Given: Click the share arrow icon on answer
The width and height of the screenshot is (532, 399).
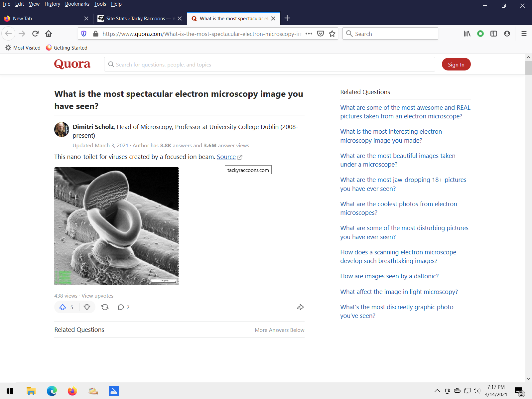Looking at the screenshot, I should (300, 307).
